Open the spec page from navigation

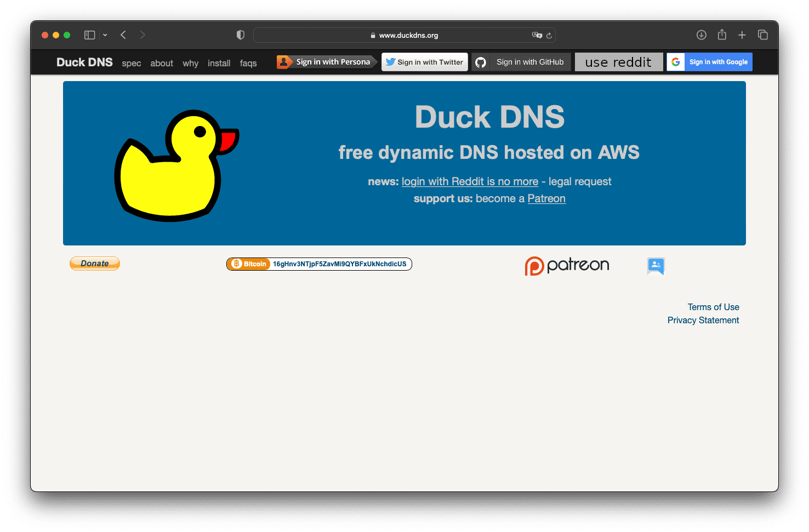coord(132,63)
